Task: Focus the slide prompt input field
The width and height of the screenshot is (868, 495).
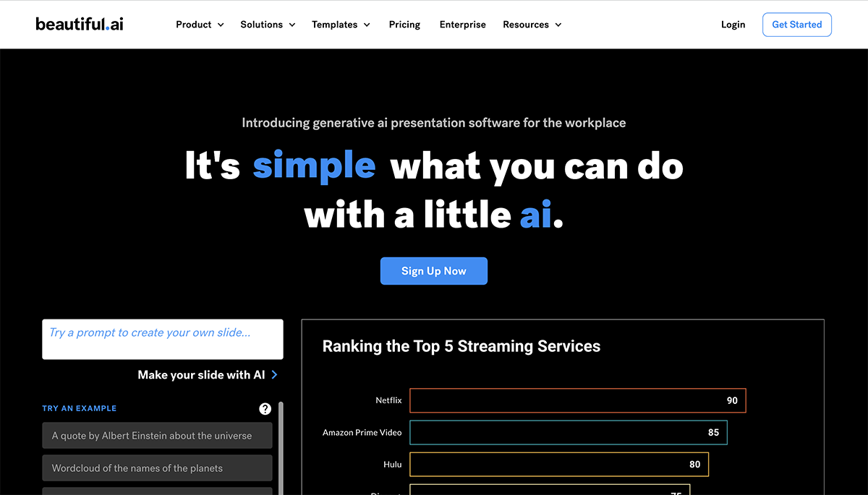Action: 163,339
